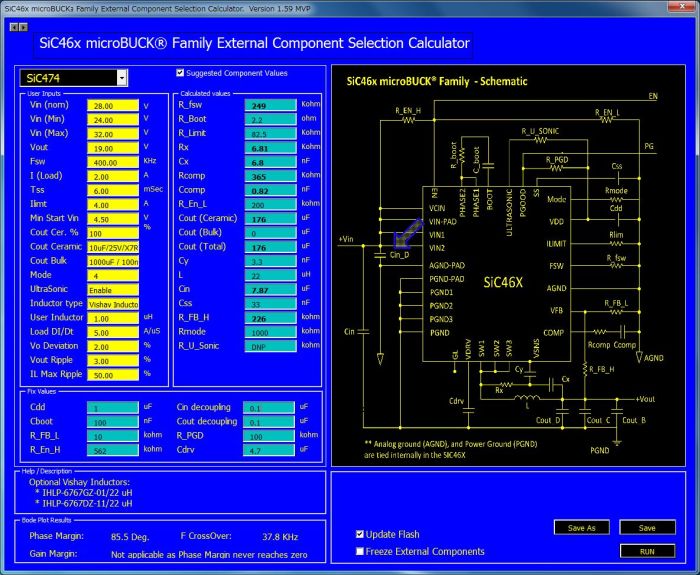Click the right arrow navigation icon
Image resolution: width=700 pixels, height=575 pixels.
[23, 27]
